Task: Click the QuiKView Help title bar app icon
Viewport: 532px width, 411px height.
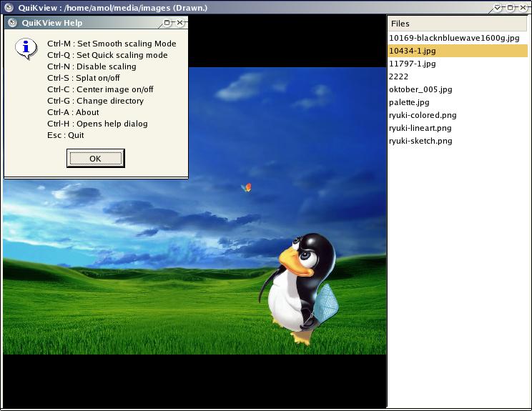Action: pos(13,23)
